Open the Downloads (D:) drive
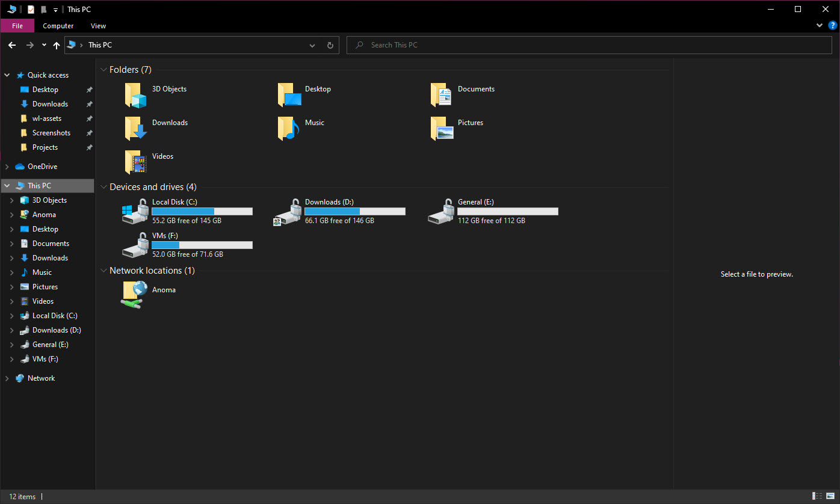This screenshot has width=840, height=504. [x=328, y=201]
